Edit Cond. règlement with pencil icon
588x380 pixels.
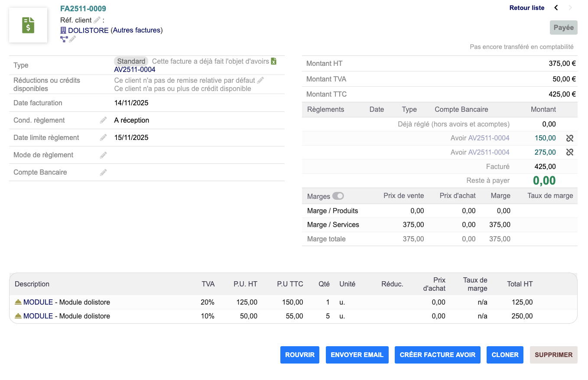pyautogui.click(x=103, y=120)
